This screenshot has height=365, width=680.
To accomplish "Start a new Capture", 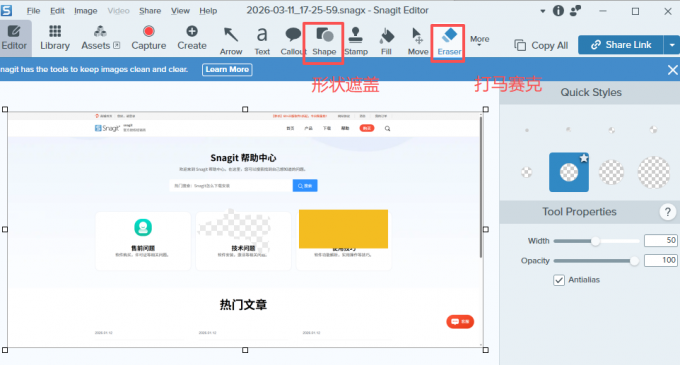I will coord(148,38).
